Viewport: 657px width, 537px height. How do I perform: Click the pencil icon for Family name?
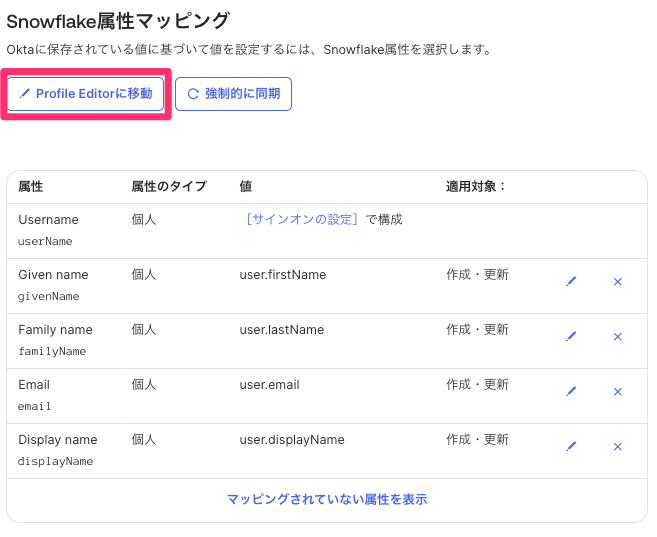coord(571,337)
